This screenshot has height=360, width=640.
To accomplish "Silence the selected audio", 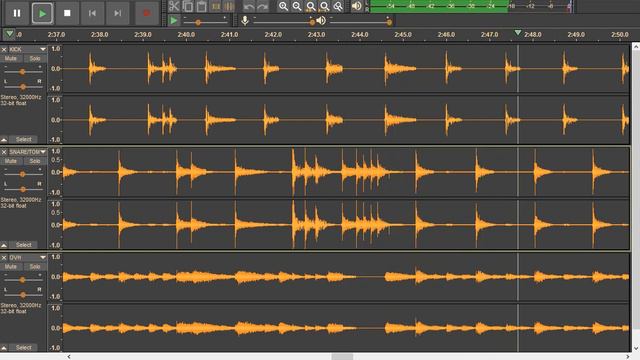I will coord(229,6).
